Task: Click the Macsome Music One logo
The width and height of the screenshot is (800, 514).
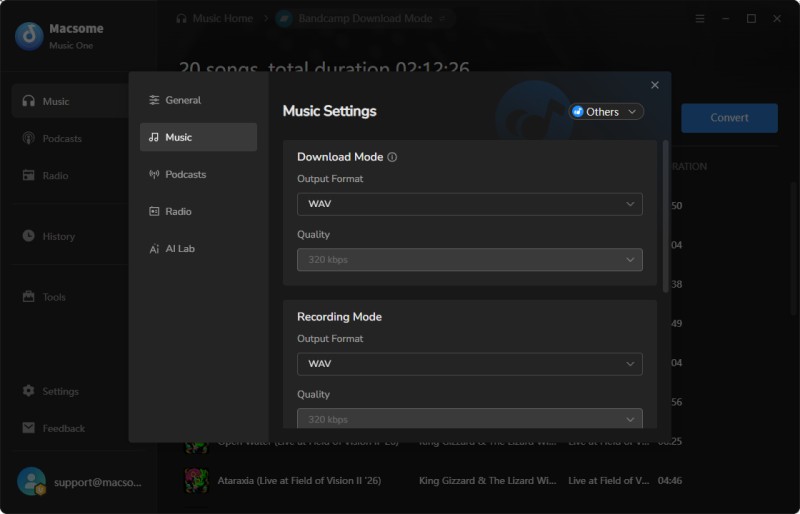Action: pos(29,36)
